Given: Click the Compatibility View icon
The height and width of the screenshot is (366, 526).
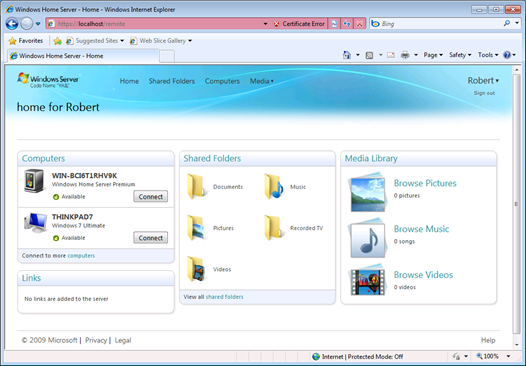Looking at the screenshot, I should tap(334, 24).
